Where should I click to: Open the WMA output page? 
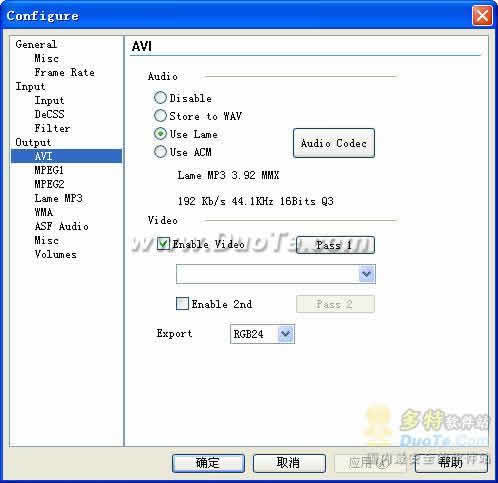[44, 212]
